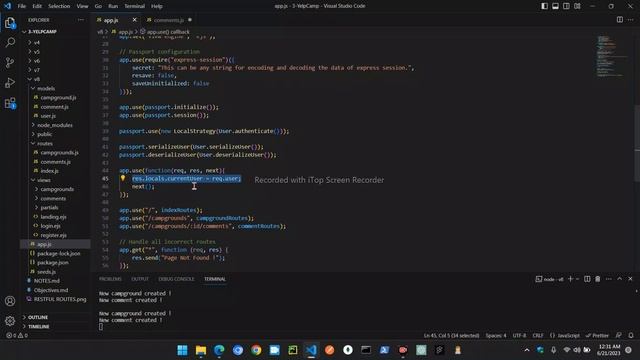Click the editor minimap

[x=611, y=56]
